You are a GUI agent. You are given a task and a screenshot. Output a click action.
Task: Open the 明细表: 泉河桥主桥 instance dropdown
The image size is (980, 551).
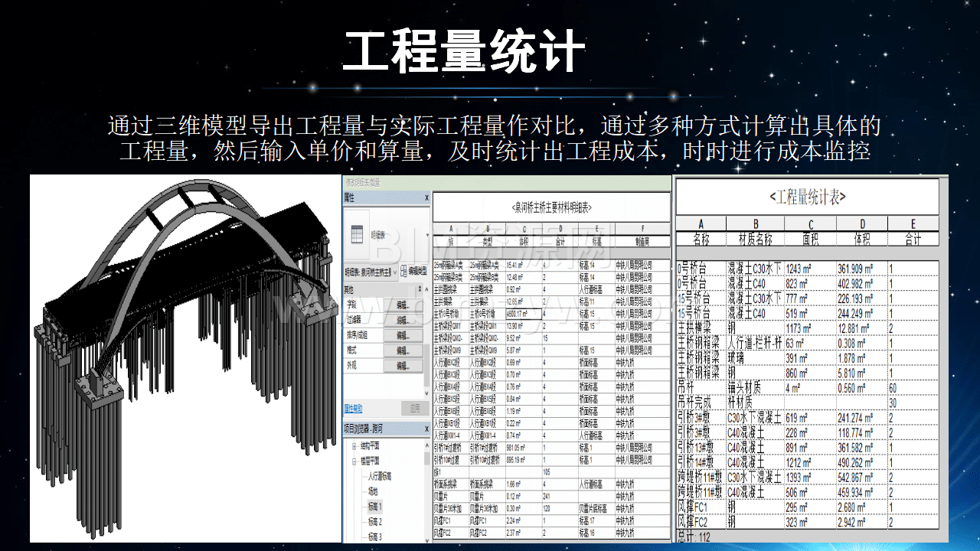(x=370, y=272)
